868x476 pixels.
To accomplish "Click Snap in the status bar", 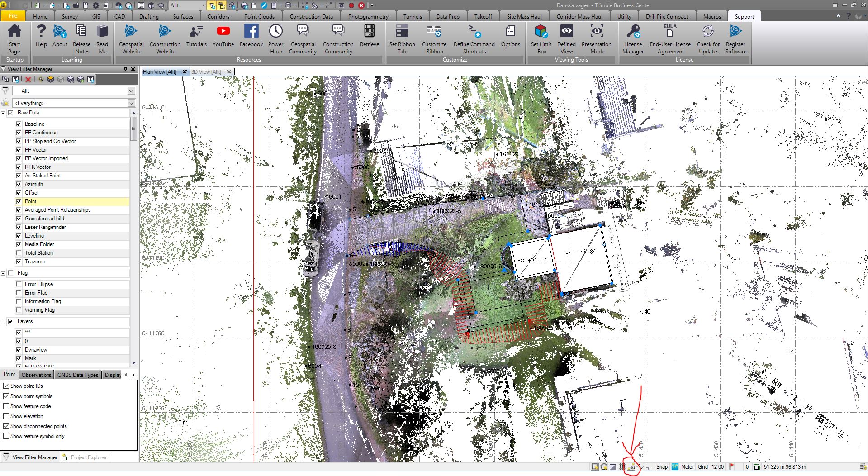I will [662, 467].
